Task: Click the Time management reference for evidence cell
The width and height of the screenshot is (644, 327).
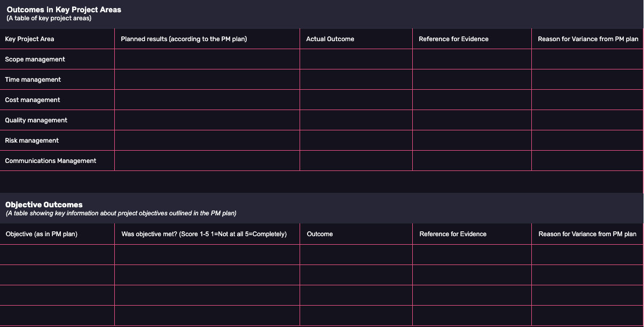Action: [x=472, y=80]
